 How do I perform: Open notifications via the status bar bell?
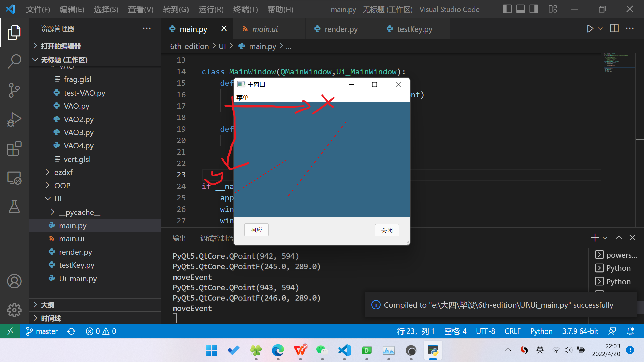coord(631,331)
